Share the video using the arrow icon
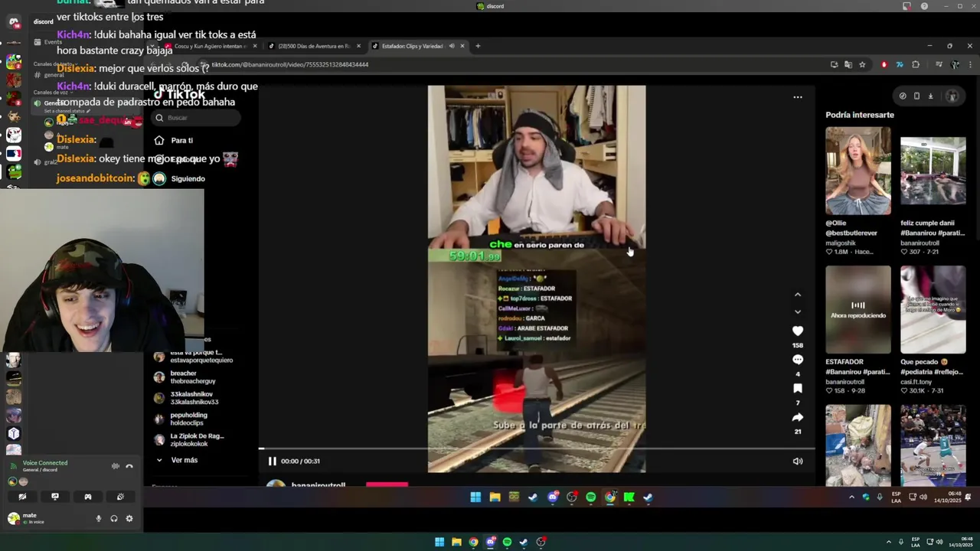The width and height of the screenshot is (980, 551). [797, 417]
